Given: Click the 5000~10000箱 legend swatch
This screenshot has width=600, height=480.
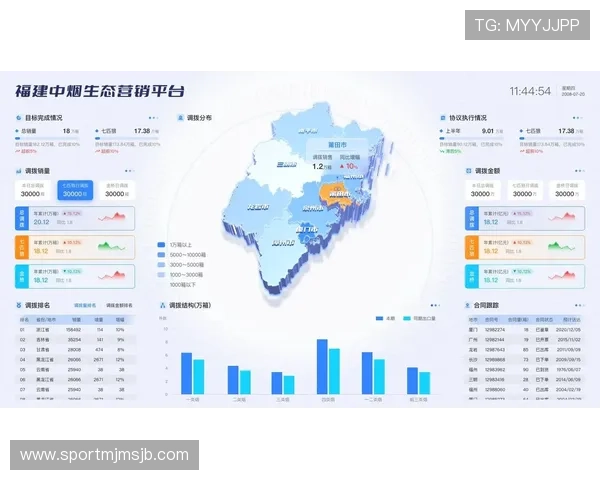Looking at the screenshot, I should click(x=161, y=255).
